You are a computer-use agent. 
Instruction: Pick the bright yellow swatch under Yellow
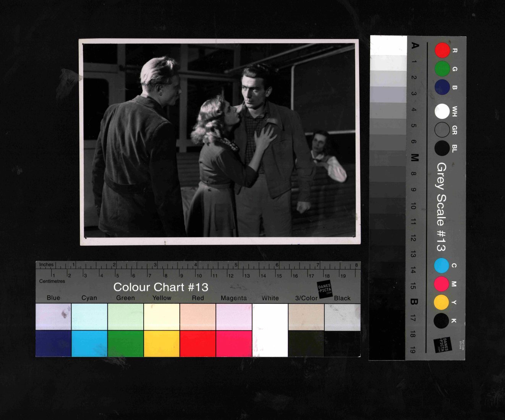[162, 344]
